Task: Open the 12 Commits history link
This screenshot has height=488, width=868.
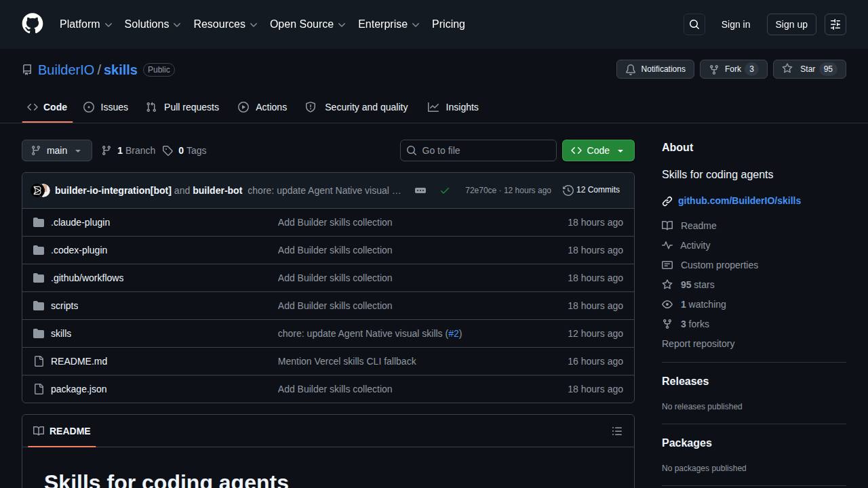Action: [x=591, y=190]
